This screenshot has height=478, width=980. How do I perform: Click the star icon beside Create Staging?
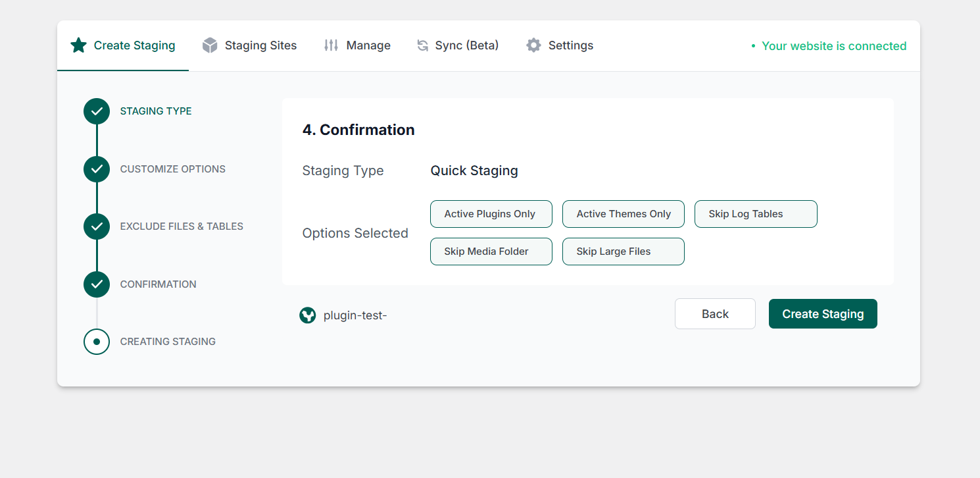[x=78, y=45]
